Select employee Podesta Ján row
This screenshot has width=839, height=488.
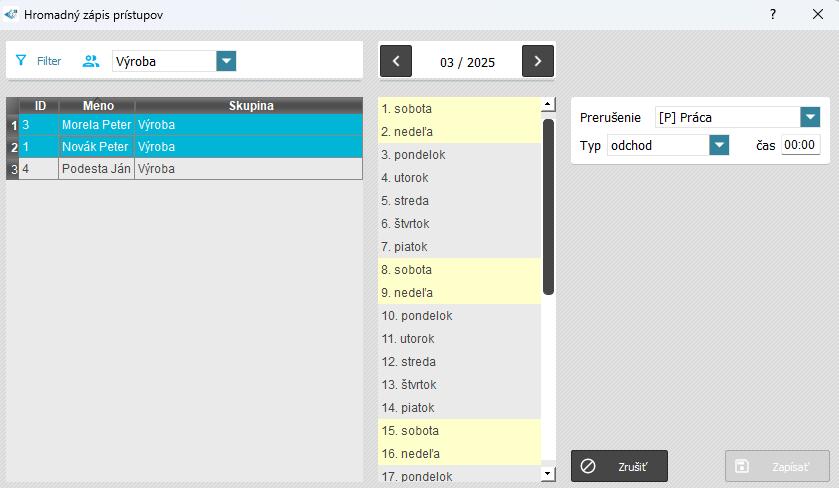tap(97, 169)
